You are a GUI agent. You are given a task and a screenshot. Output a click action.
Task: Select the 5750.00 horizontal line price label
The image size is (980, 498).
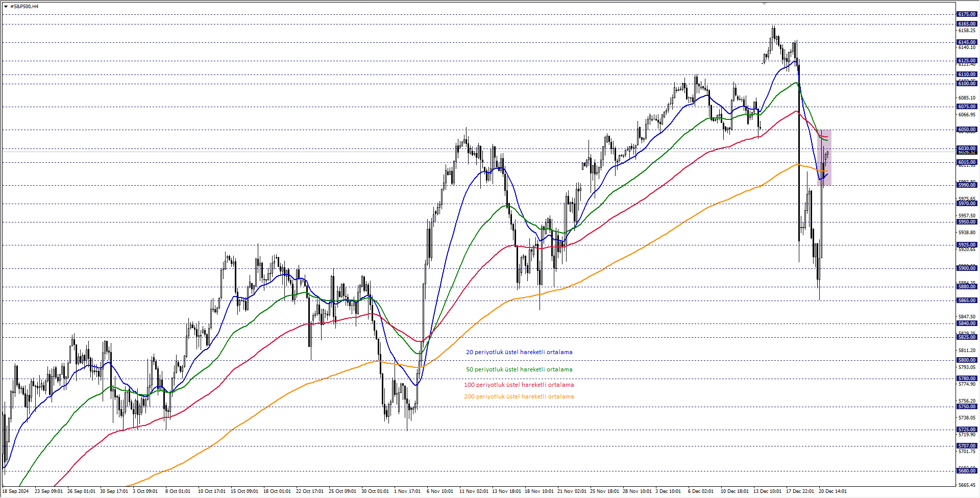[967, 407]
